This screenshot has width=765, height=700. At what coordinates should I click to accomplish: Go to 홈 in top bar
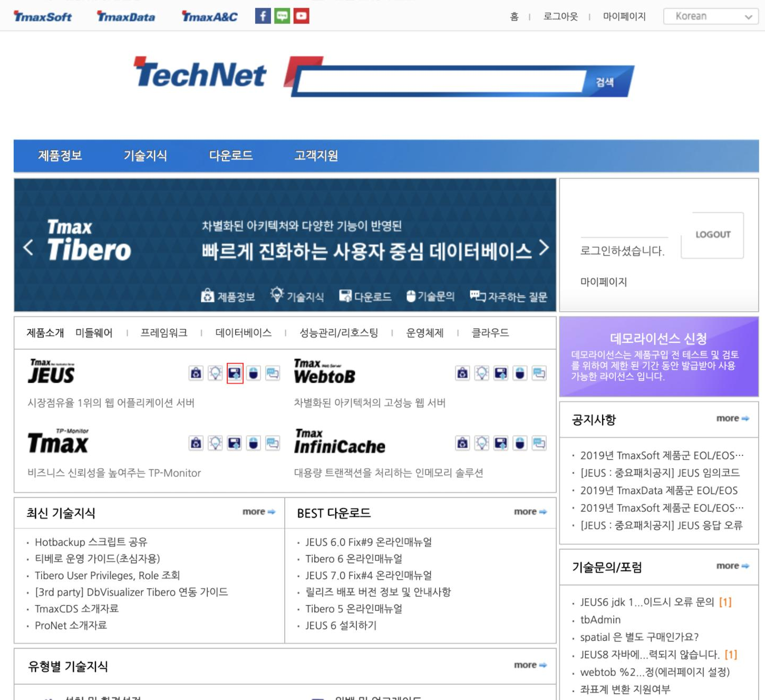click(515, 16)
